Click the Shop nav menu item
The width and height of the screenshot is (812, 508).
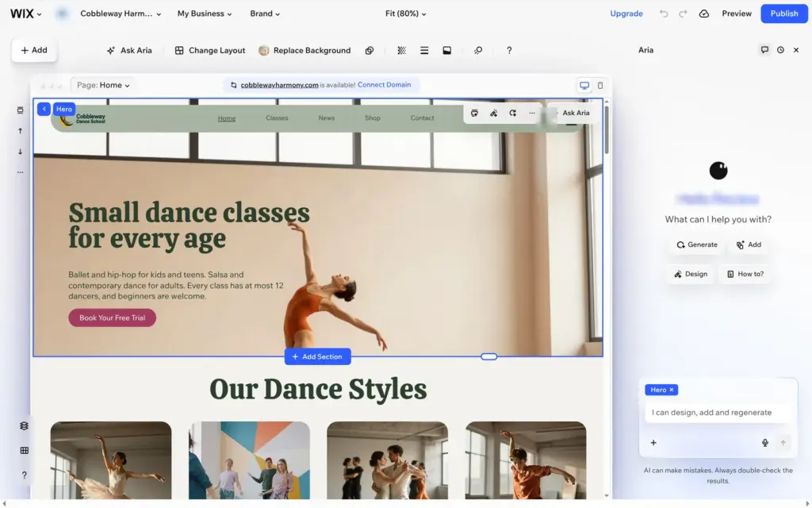click(x=373, y=117)
